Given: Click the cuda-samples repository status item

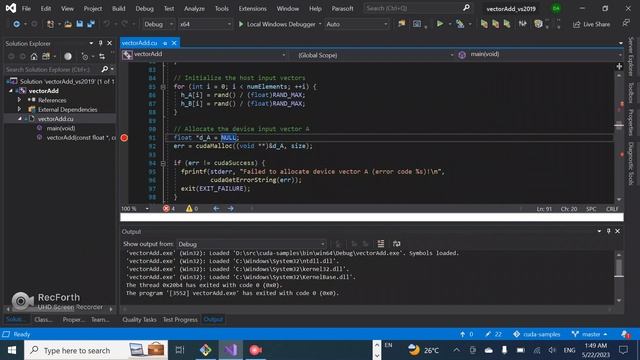Looking at the screenshot, I should point(536,334).
